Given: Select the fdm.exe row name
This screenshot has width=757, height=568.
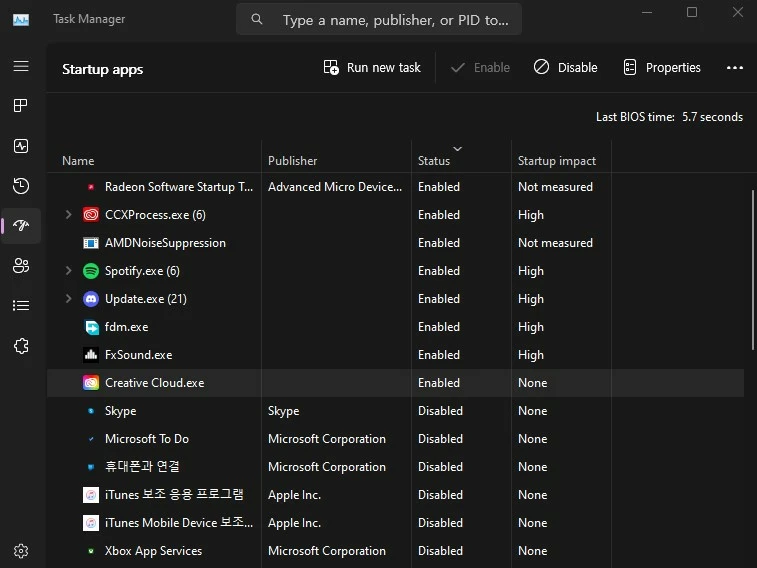Looking at the screenshot, I should [126, 327].
